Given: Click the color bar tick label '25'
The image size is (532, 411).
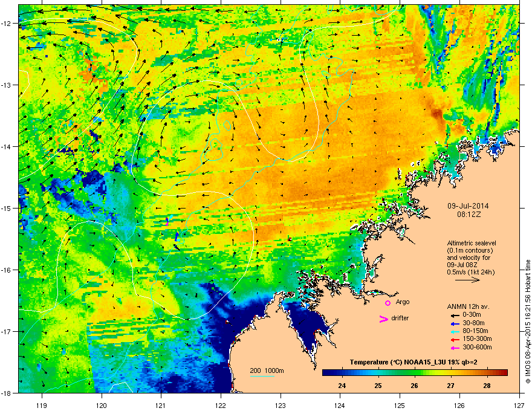Looking at the screenshot, I should (x=378, y=386).
